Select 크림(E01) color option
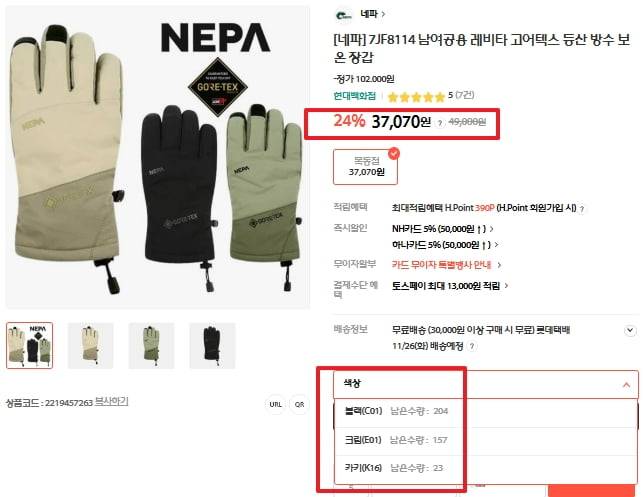Image resolution: width=644 pixels, height=497 pixels. 486,440
